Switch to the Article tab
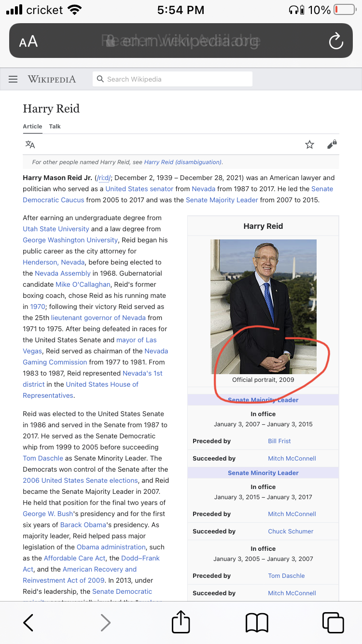 (x=32, y=126)
